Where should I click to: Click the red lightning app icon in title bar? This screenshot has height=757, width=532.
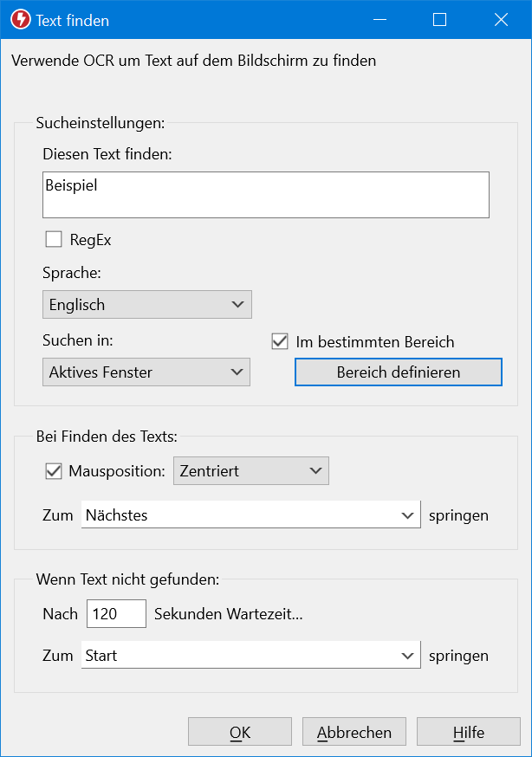pos(20,20)
